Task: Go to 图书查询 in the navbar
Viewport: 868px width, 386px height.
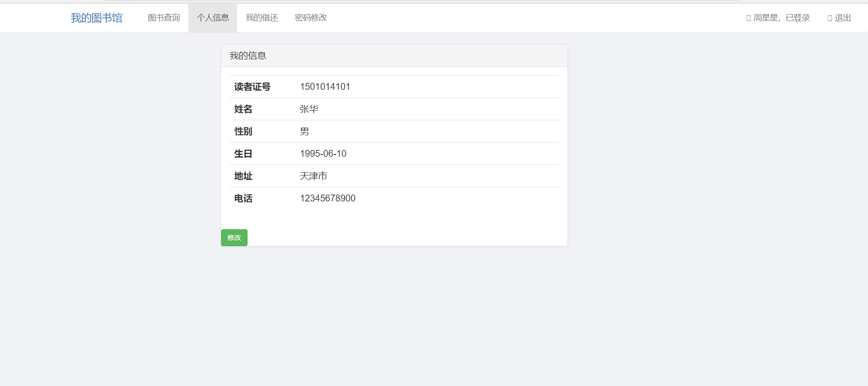Action: click(x=164, y=18)
